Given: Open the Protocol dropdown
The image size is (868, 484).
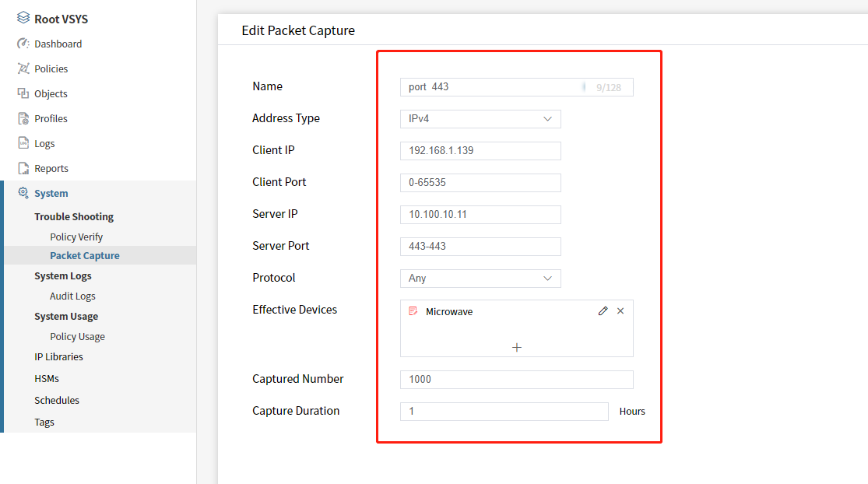Looking at the screenshot, I should pyautogui.click(x=480, y=279).
